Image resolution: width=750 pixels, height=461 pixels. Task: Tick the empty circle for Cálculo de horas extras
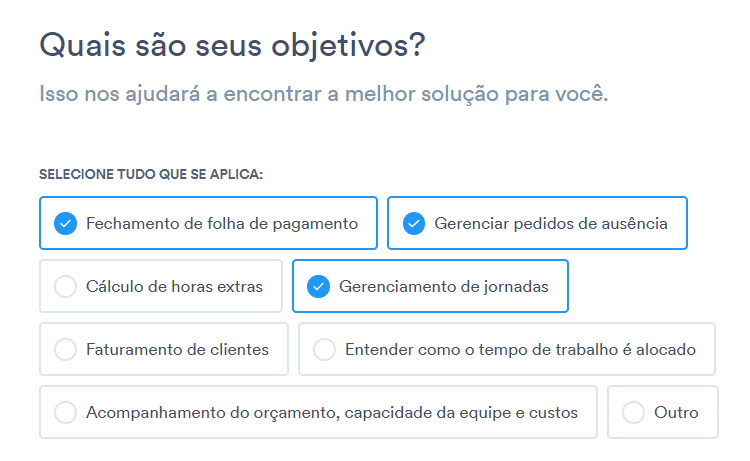coord(66,286)
